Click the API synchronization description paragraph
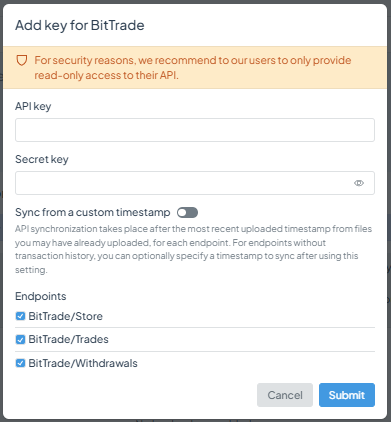Viewport: 391px width, 422px height. (x=193, y=249)
